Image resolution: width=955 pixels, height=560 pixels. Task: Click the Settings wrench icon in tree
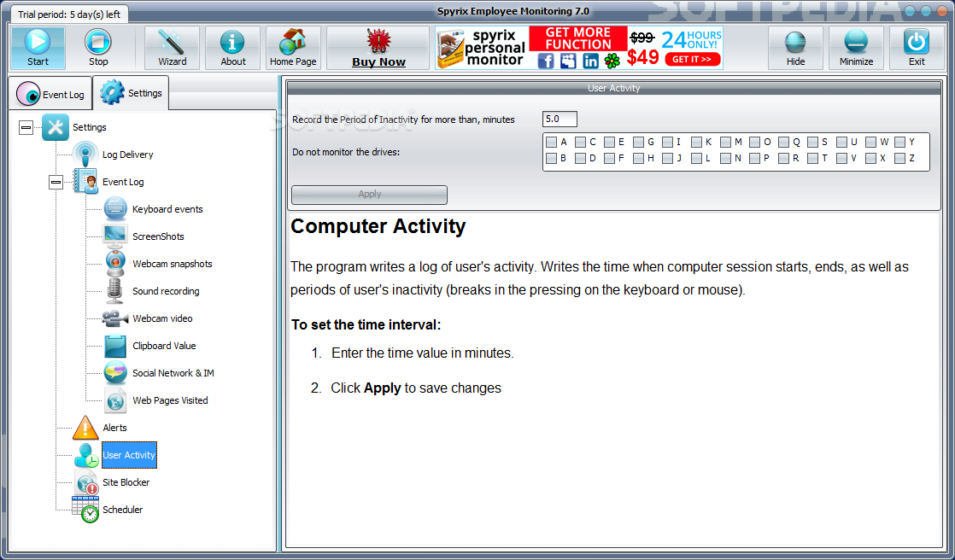(56, 127)
